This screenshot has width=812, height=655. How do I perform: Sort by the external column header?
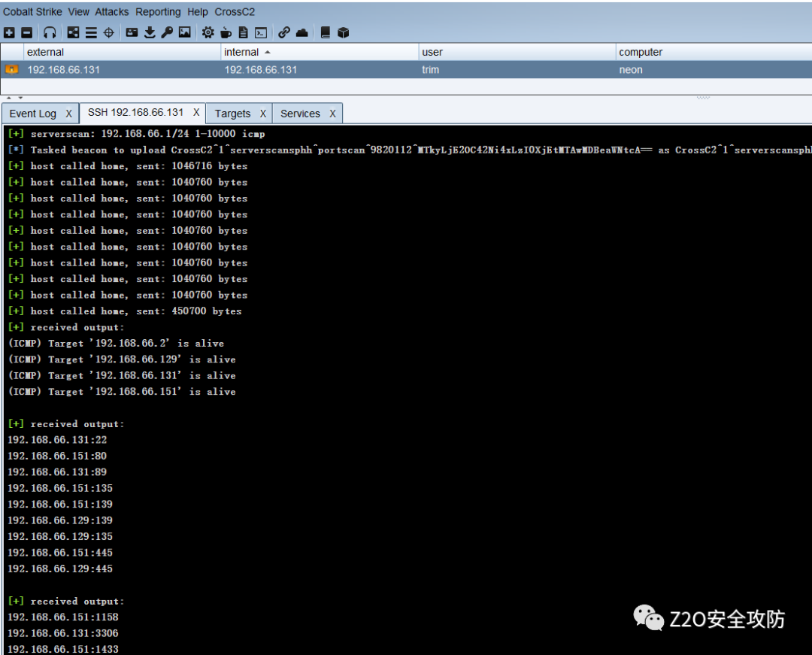pos(123,52)
